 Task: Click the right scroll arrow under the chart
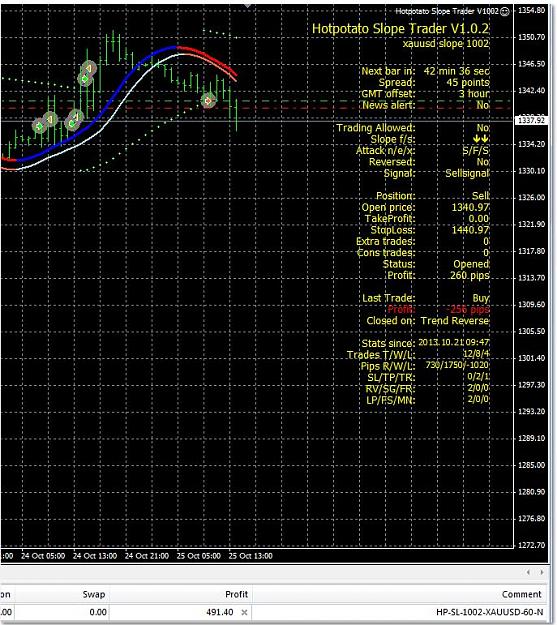pos(541,572)
